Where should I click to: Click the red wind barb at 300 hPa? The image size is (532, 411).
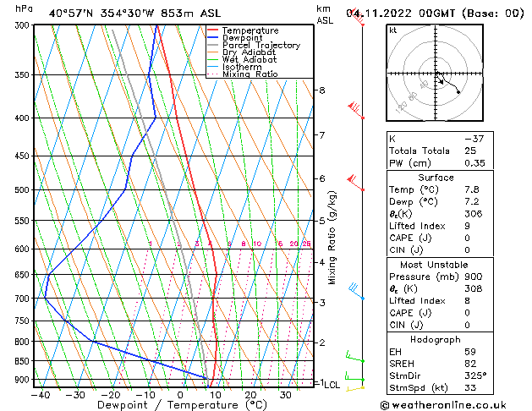[x=357, y=17]
